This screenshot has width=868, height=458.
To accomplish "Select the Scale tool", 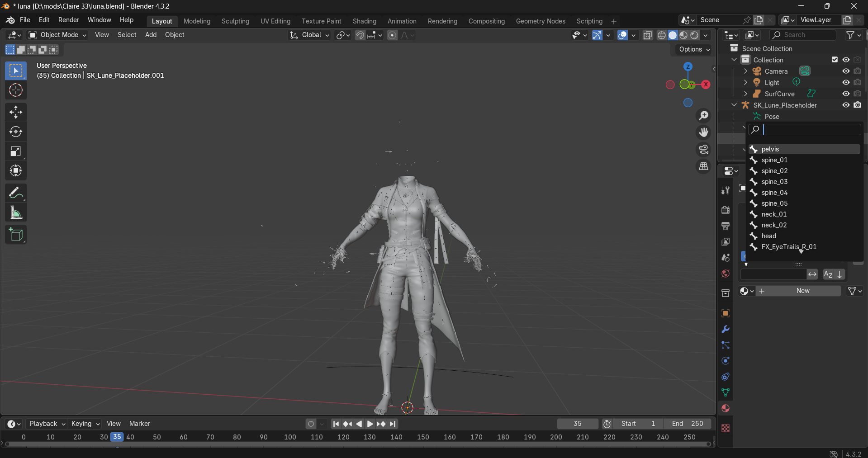I will coord(16,151).
